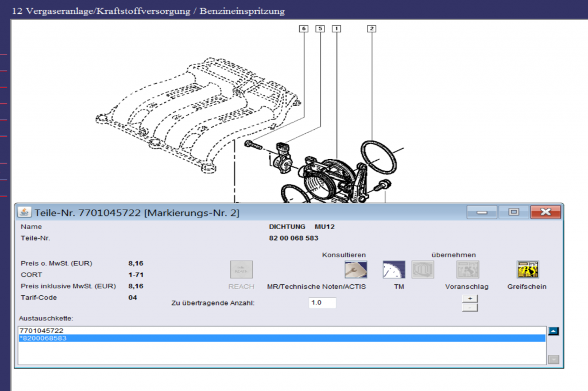The image size is (588, 391).
Task: Click the Voranschlag icon
Action: (467, 269)
